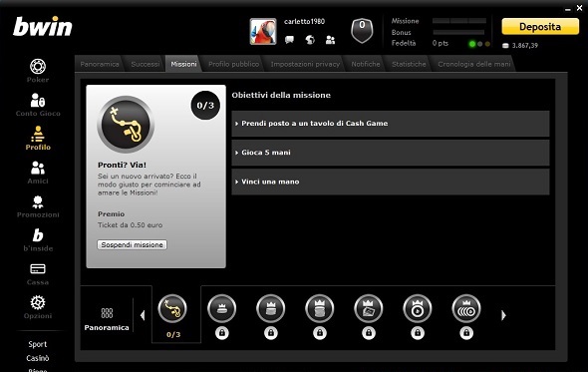This screenshot has height=372, width=588.
Task: Switch to the Panoramica tab
Action: coord(100,64)
